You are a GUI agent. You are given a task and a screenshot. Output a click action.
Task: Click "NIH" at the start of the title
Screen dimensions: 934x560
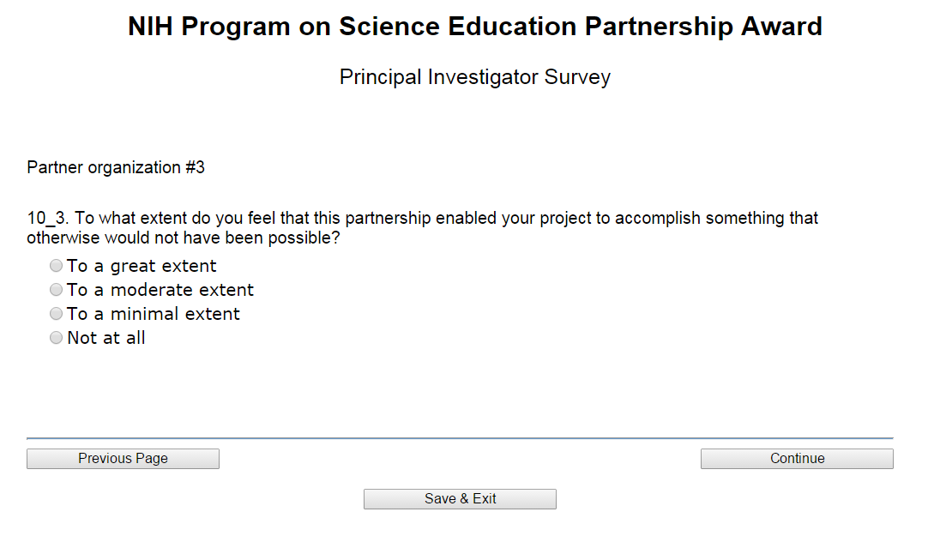[151, 27]
